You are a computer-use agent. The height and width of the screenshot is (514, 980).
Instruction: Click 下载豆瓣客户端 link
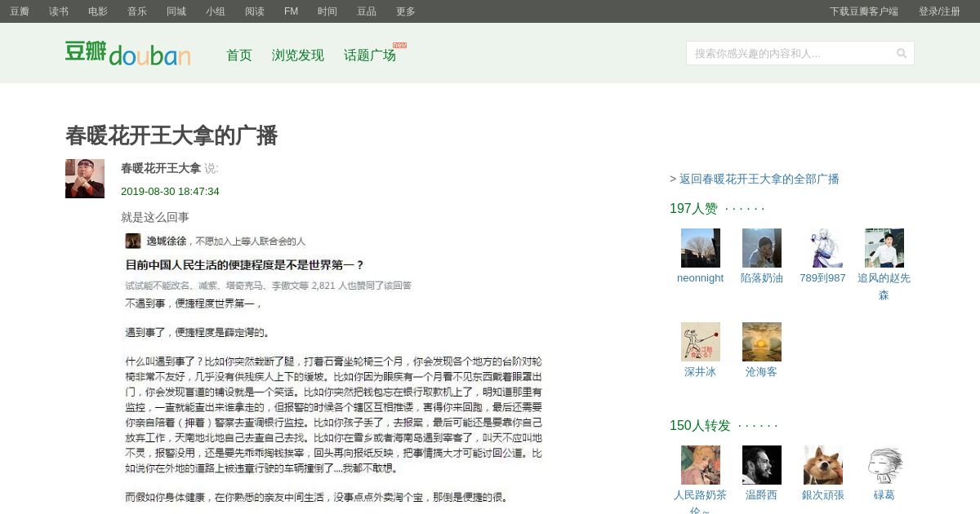coord(864,11)
